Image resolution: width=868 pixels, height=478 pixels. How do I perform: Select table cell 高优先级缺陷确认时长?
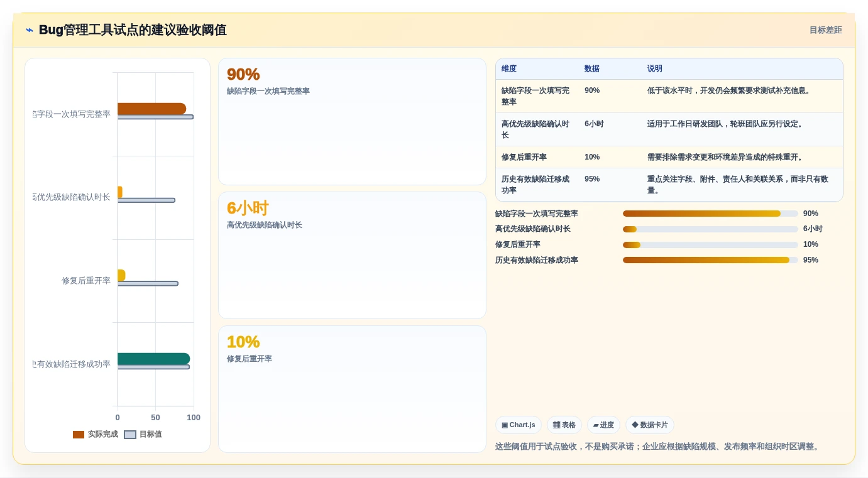click(537, 129)
